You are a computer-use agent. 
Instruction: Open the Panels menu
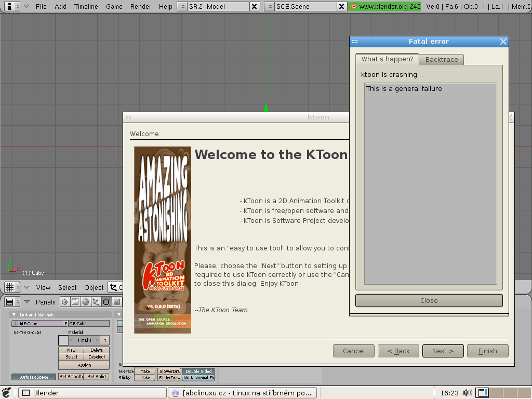click(x=46, y=302)
